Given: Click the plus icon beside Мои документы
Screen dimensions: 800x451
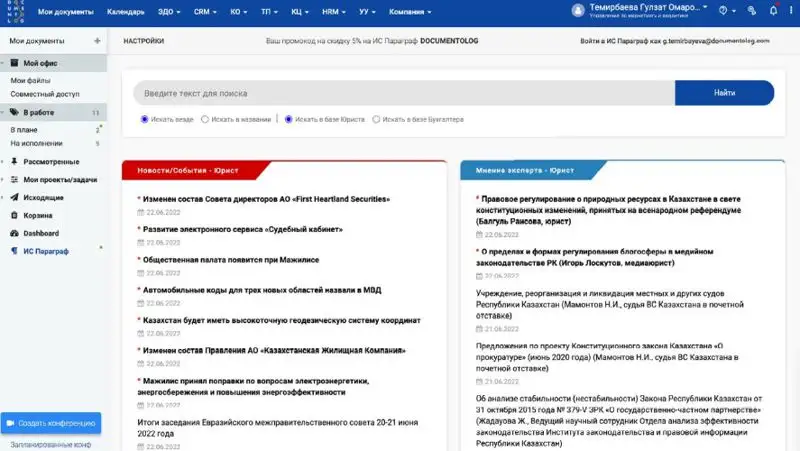Looking at the screenshot, I should click(97, 41).
